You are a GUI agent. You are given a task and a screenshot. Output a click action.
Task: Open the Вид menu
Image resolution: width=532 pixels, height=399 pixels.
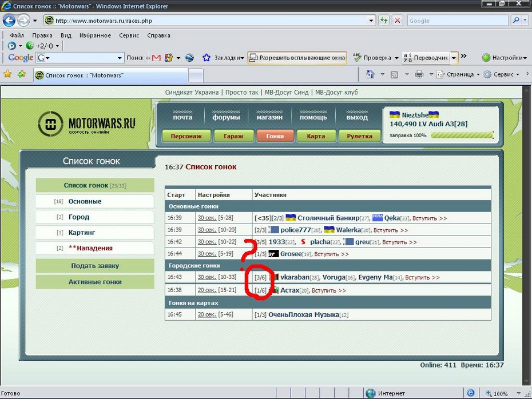point(66,35)
